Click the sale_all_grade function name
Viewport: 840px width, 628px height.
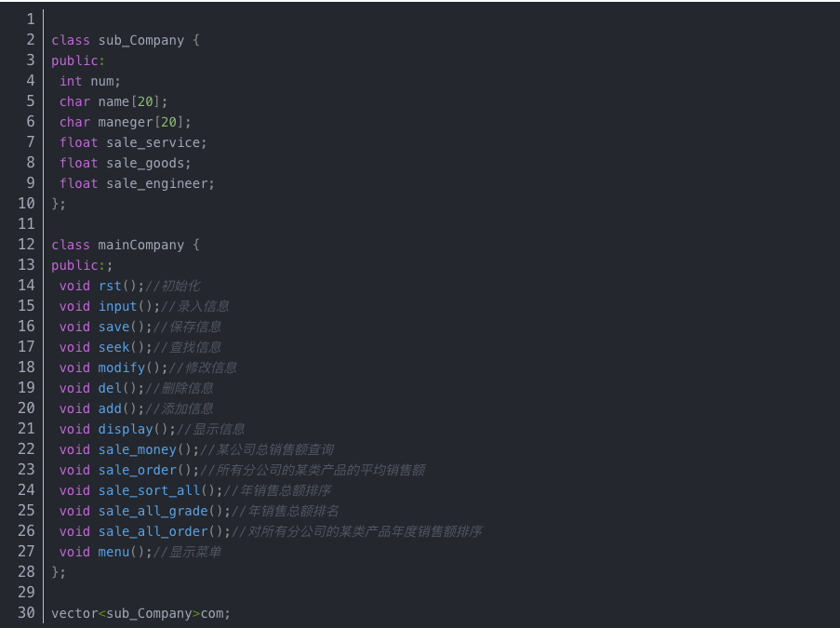153,511
